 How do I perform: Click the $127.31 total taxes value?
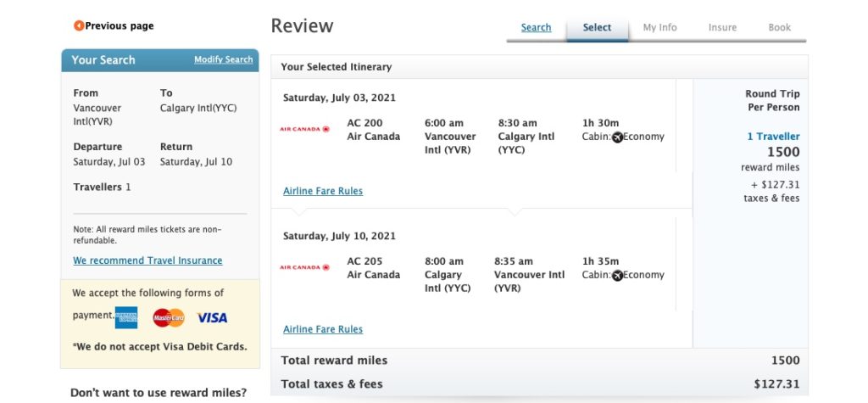tap(776, 384)
